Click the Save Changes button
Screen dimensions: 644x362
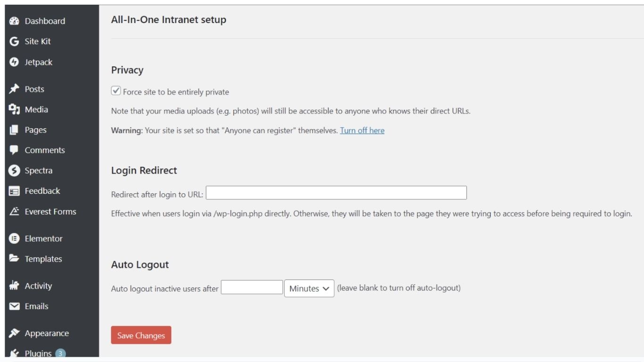click(x=141, y=335)
